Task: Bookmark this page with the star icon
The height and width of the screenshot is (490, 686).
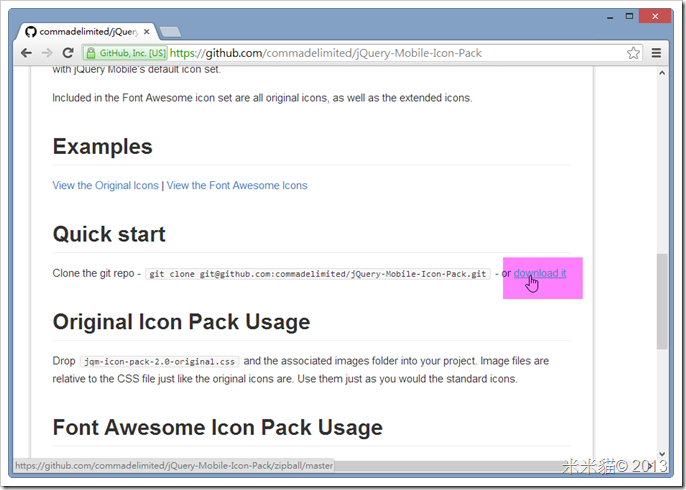Action: click(633, 53)
